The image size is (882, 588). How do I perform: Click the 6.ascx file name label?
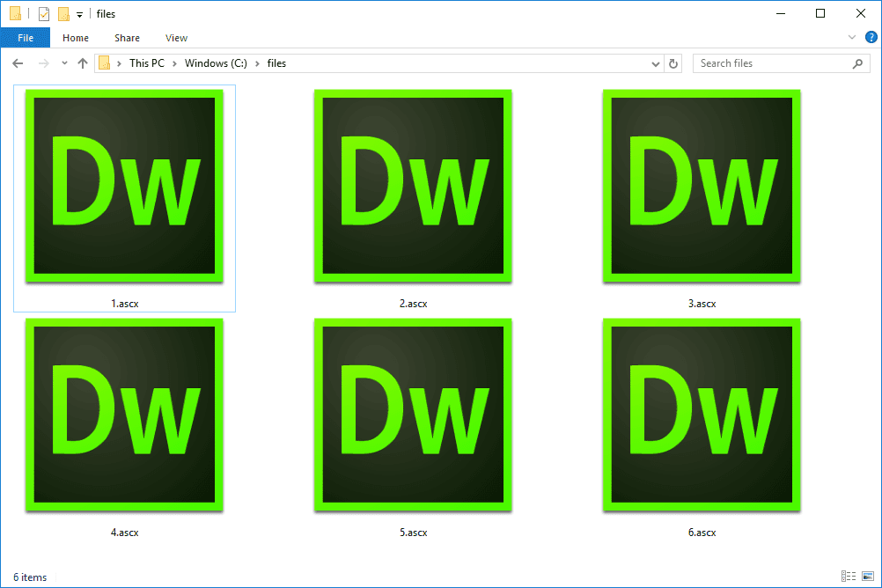pos(702,533)
